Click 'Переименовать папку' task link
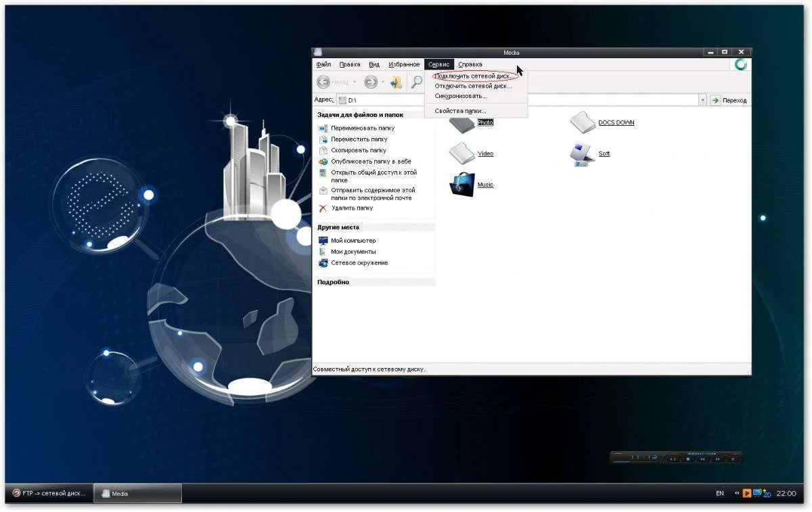812x512 pixels. (x=363, y=128)
